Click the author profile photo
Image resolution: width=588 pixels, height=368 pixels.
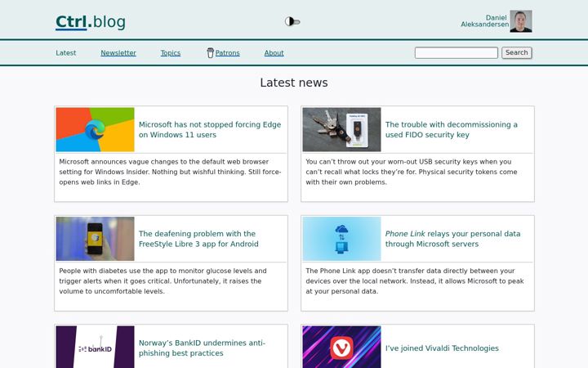[520, 21]
